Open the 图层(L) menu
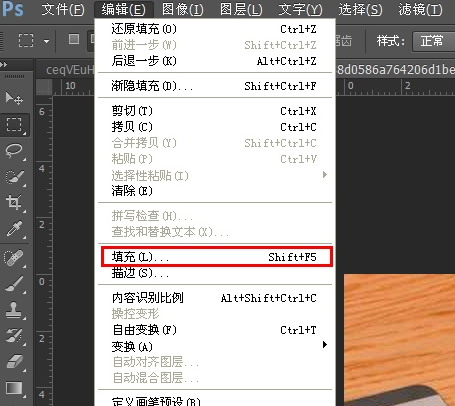 [x=241, y=9]
